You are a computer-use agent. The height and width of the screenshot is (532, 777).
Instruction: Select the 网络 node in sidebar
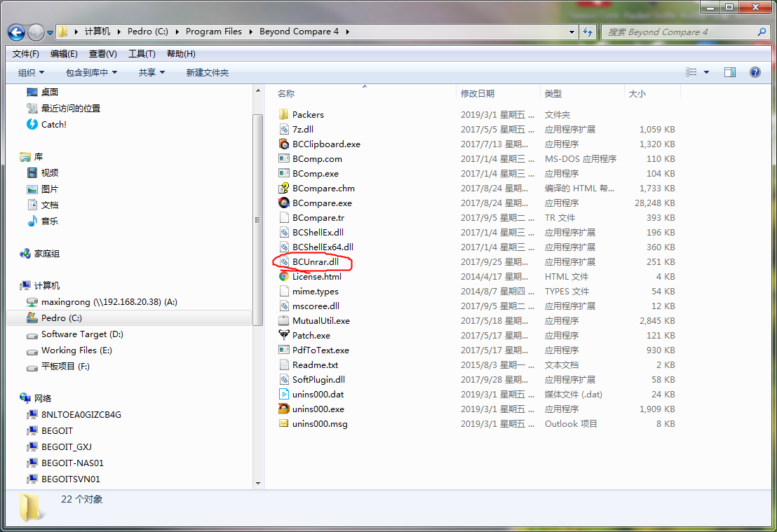pyautogui.click(x=36, y=398)
